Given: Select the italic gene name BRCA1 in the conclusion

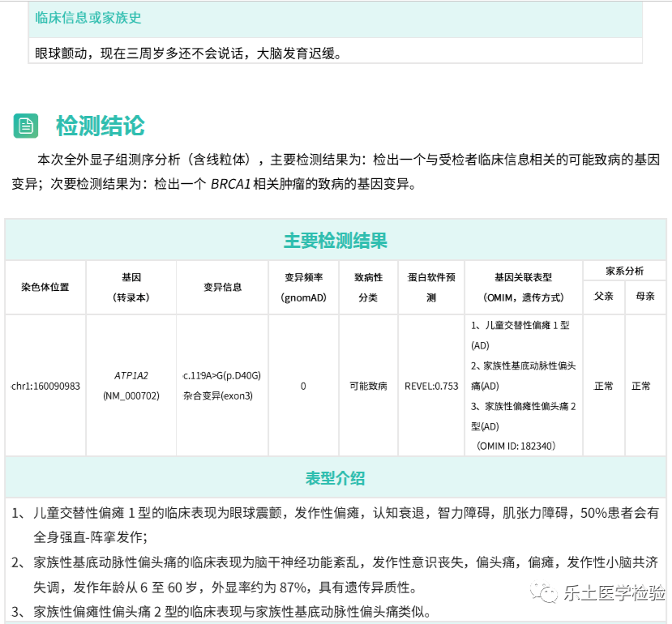Looking at the screenshot, I should (x=230, y=184).
